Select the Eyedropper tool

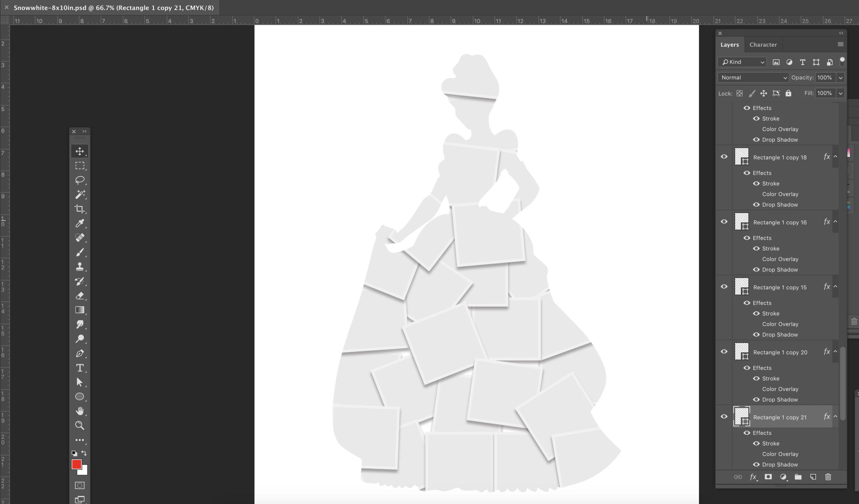80,223
